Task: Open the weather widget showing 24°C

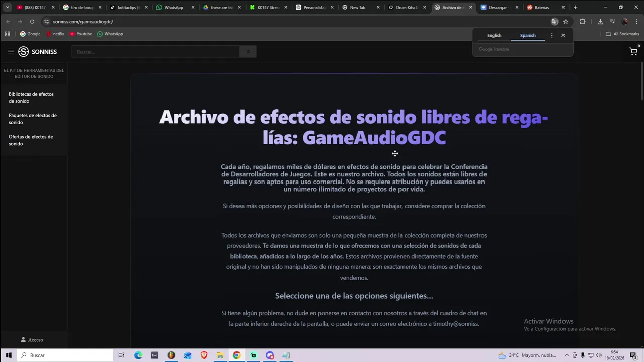Action: pyautogui.click(x=526, y=355)
